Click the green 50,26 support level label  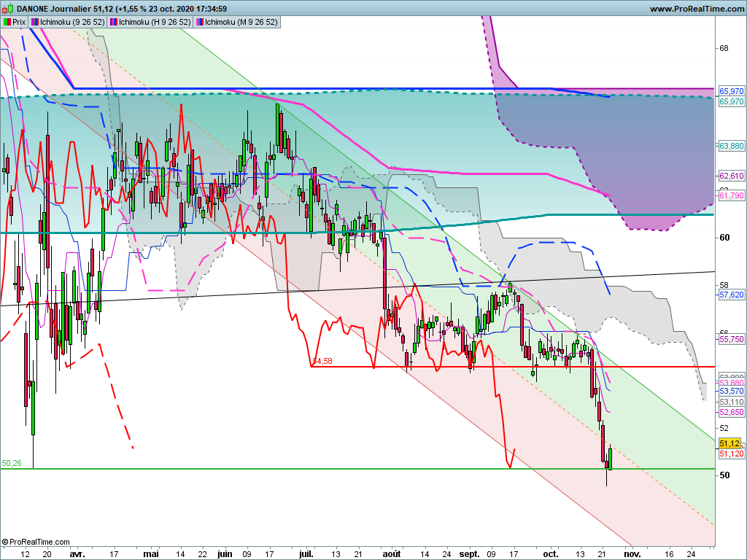12,463
